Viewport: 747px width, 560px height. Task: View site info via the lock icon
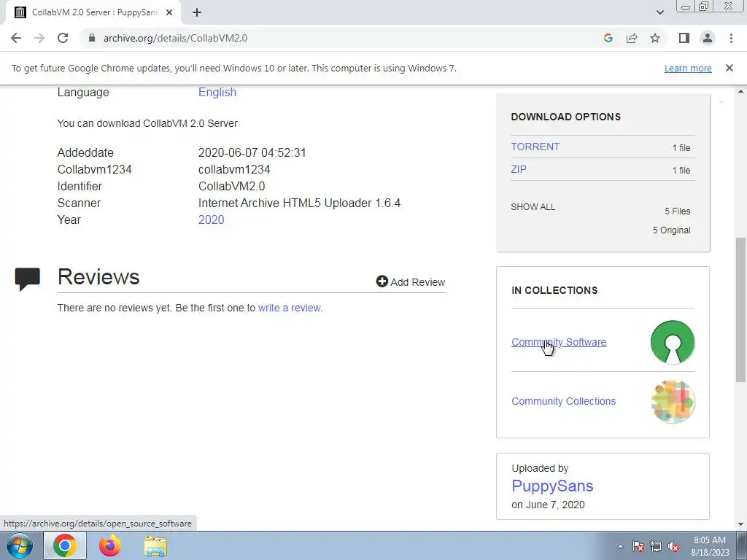tap(92, 38)
